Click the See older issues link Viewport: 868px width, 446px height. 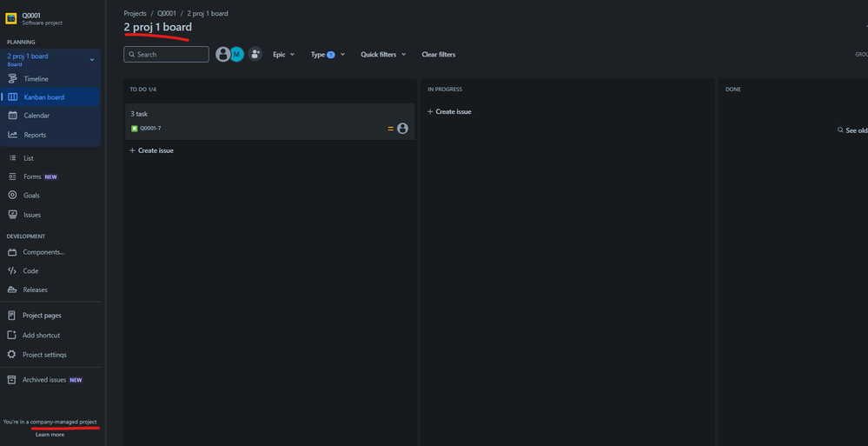852,130
